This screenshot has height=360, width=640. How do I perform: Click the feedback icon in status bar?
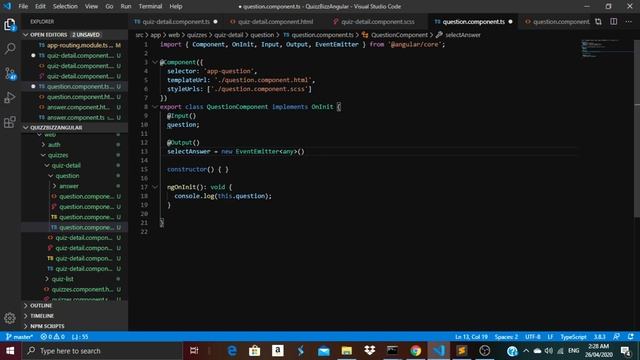(x=616, y=337)
